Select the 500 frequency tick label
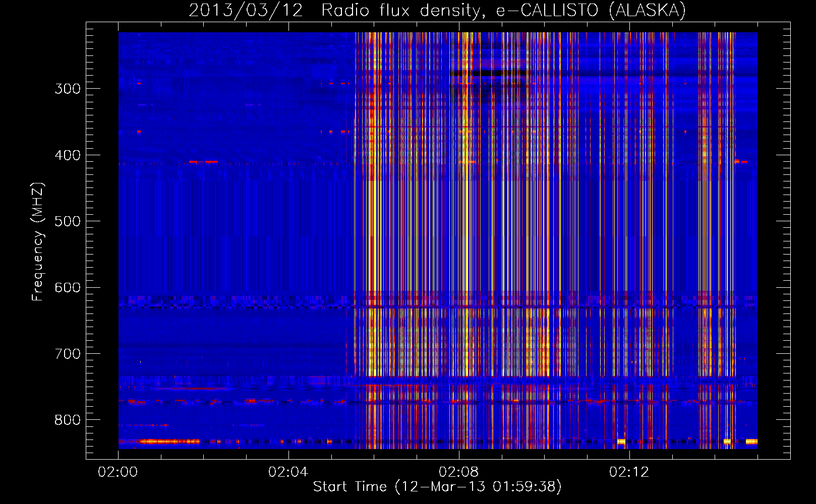The image size is (816, 504). [68, 221]
